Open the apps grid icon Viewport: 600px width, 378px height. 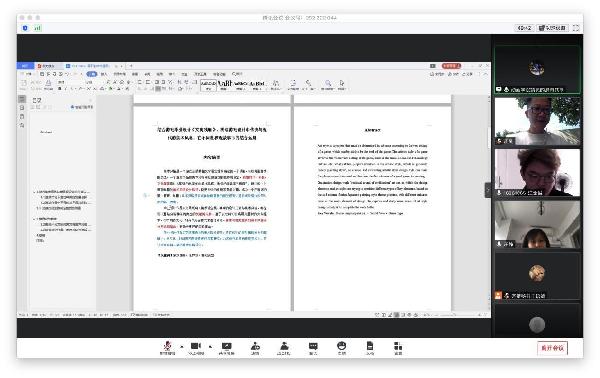(x=398, y=348)
